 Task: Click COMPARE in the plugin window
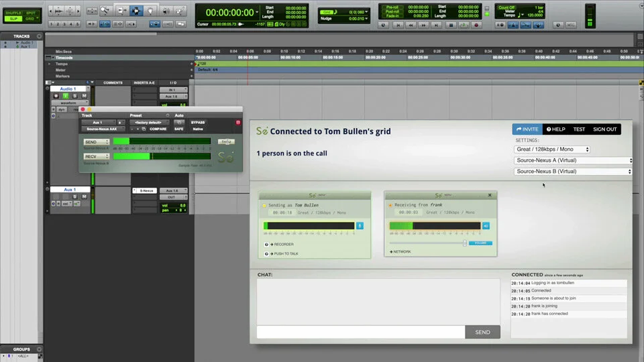click(x=158, y=129)
